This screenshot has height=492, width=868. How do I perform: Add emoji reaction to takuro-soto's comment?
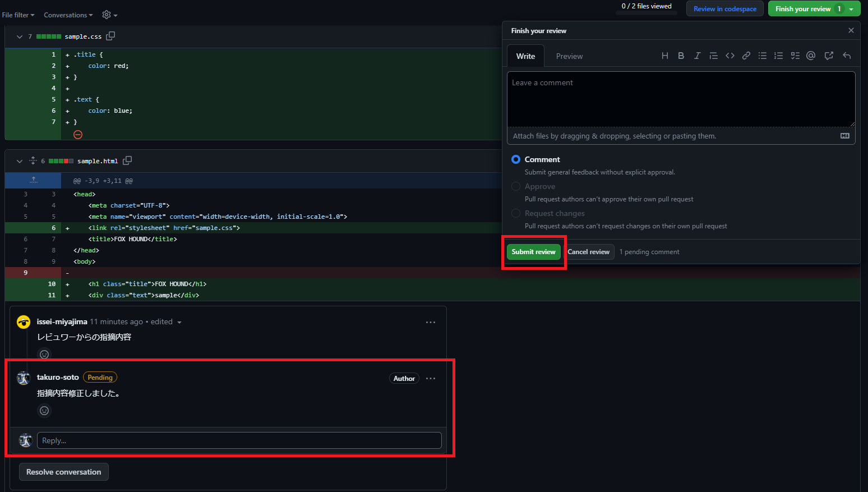point(44,411)
